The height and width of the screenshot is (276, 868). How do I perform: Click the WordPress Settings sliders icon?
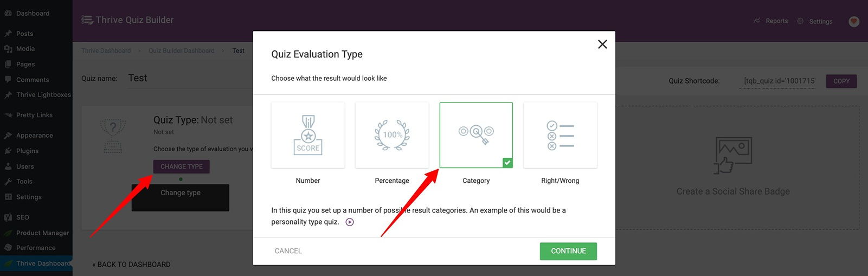point(8,197)
